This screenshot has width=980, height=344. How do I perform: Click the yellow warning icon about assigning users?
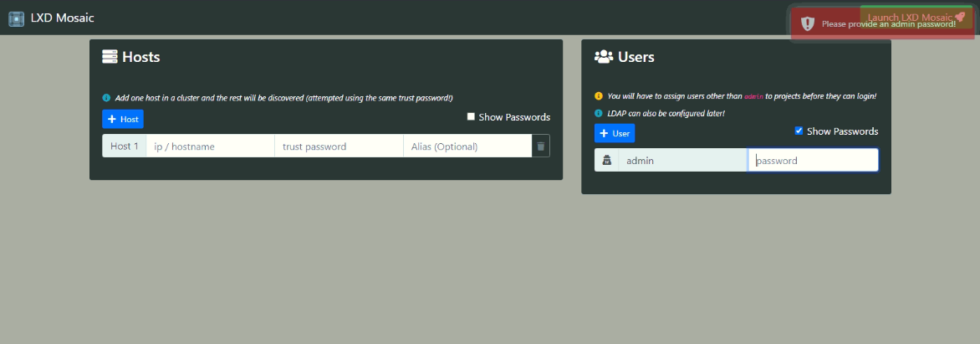click(x=598, y=96)
